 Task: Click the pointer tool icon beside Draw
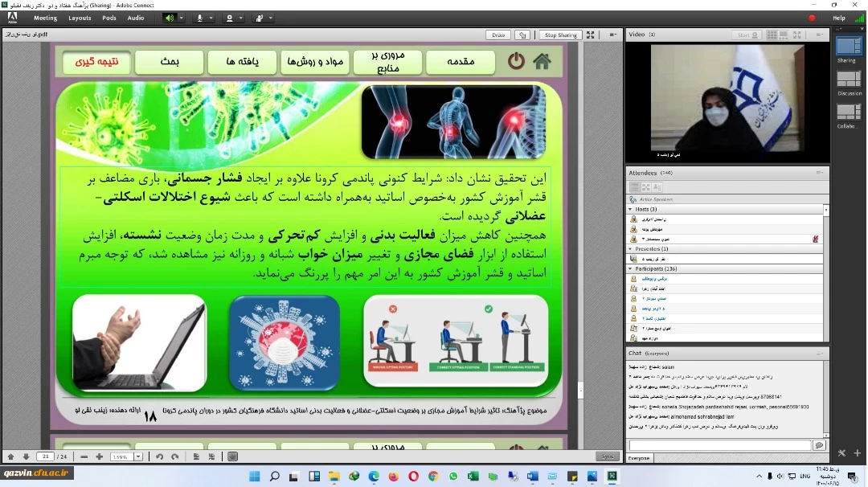[523, 35]
